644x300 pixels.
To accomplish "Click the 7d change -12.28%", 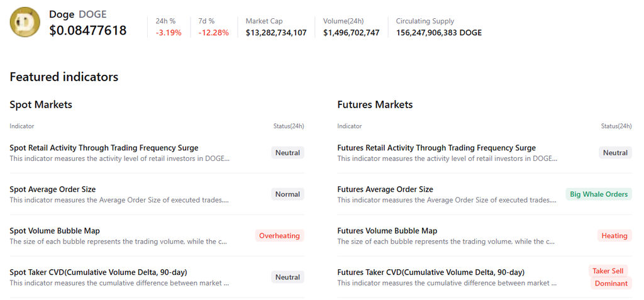I will [214, 33].
